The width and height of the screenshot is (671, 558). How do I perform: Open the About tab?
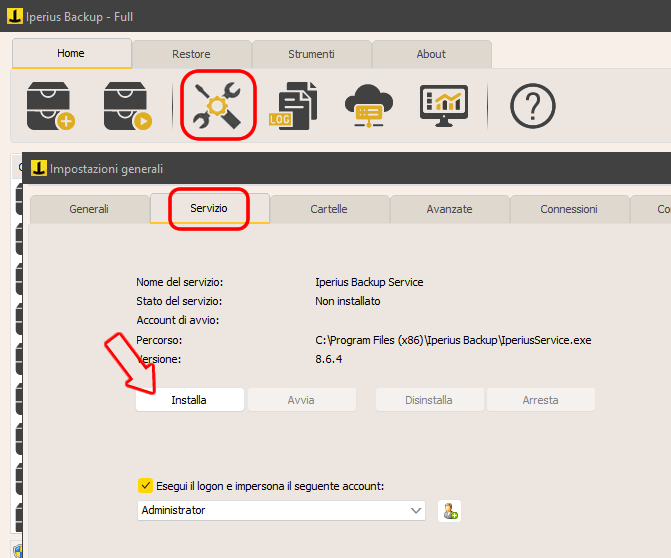(431, 54)
